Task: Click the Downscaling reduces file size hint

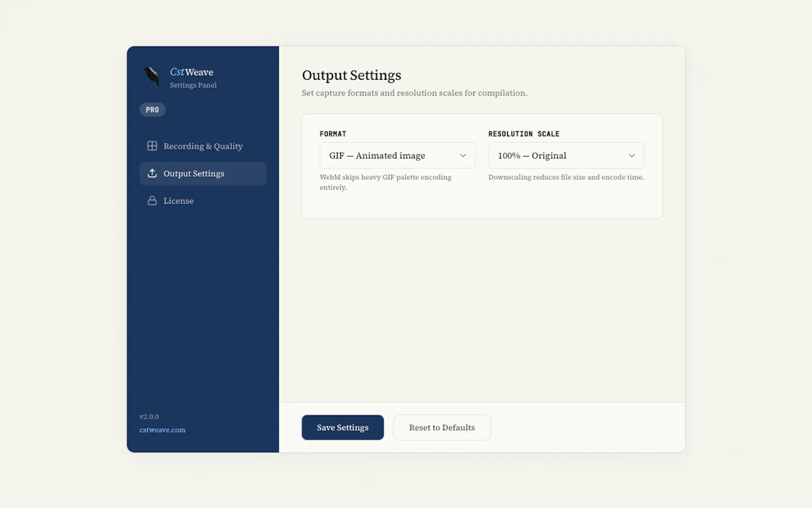Action: (x=566, y=177)
